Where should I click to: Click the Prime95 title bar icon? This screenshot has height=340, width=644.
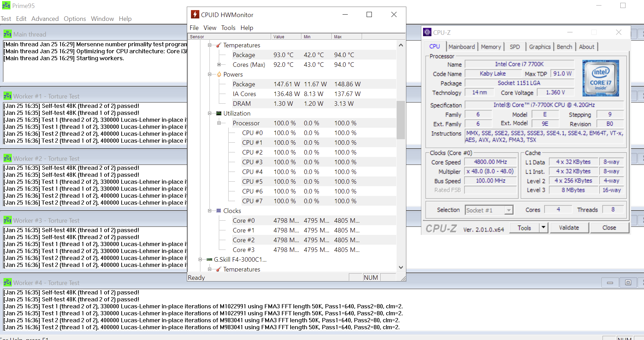coord(6,6)
